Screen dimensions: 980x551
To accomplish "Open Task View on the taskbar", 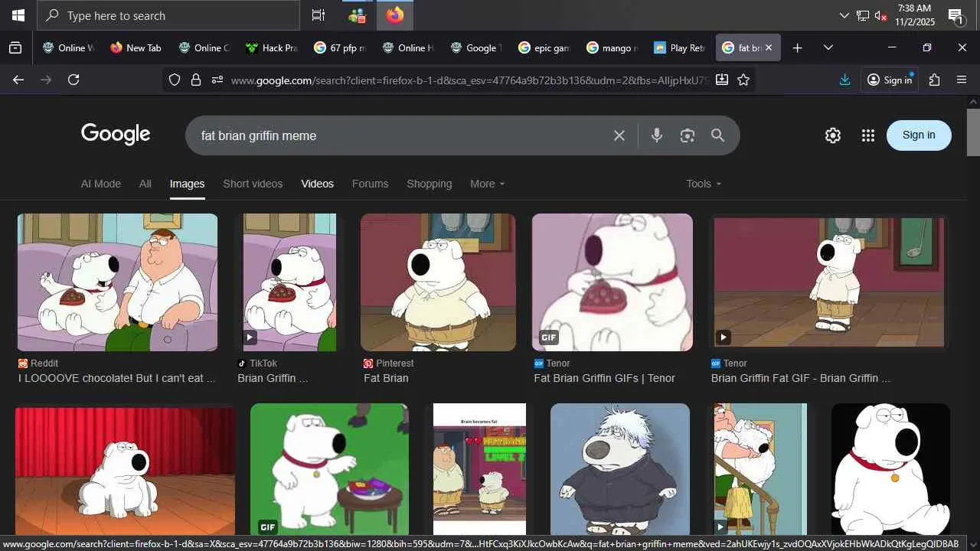I will click(318, 15).
